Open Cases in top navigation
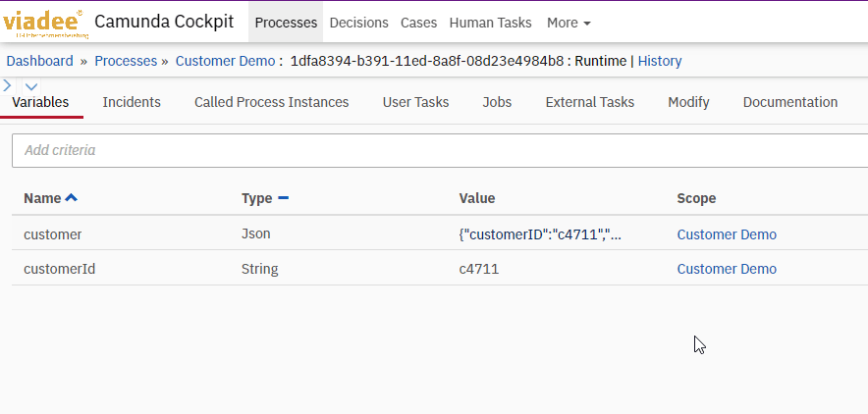 coord(418,23)
